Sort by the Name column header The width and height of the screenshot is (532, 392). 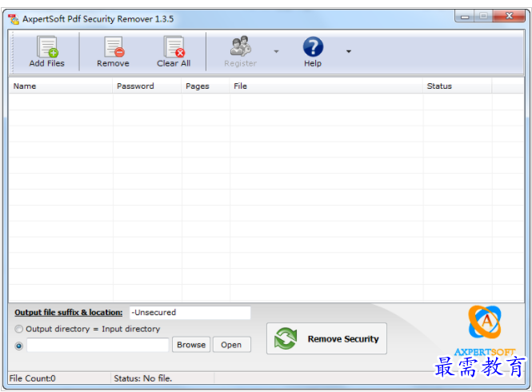(x=60, y=86)
